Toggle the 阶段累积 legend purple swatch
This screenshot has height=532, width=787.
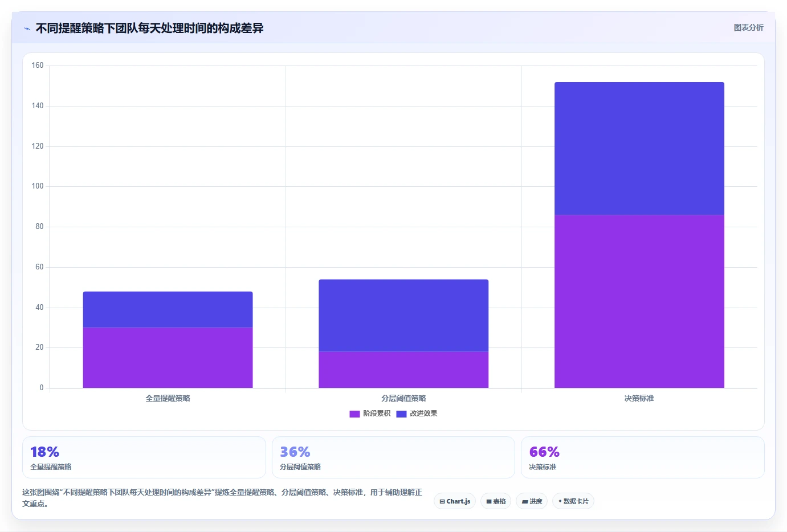354,414
